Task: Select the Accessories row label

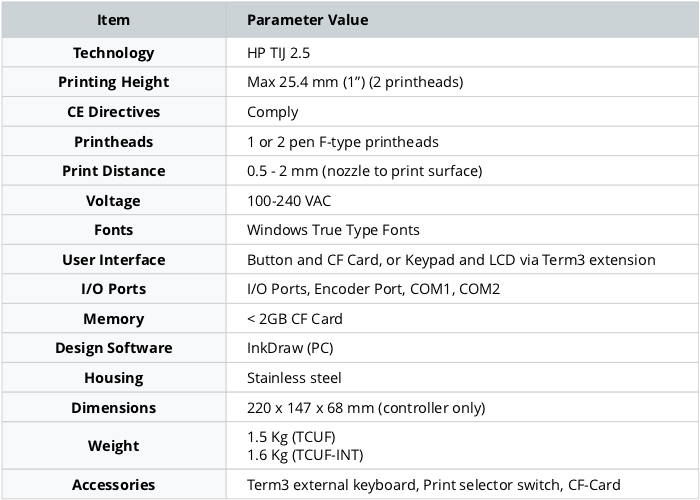Action: pos(113,485)
